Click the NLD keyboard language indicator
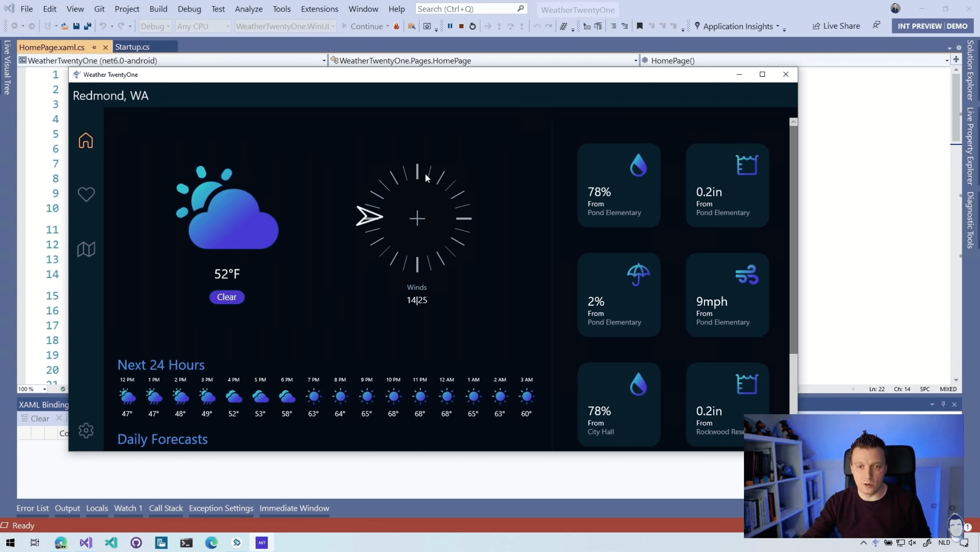980x552 pixels. coord(944,542)
